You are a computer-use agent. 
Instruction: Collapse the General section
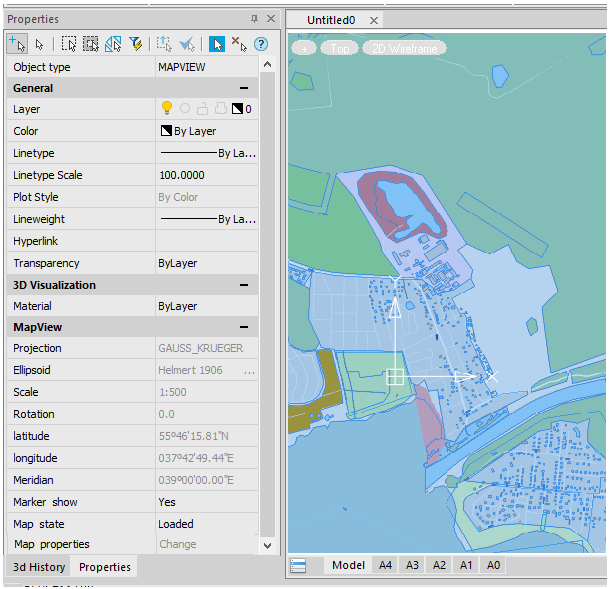[244, 88]
